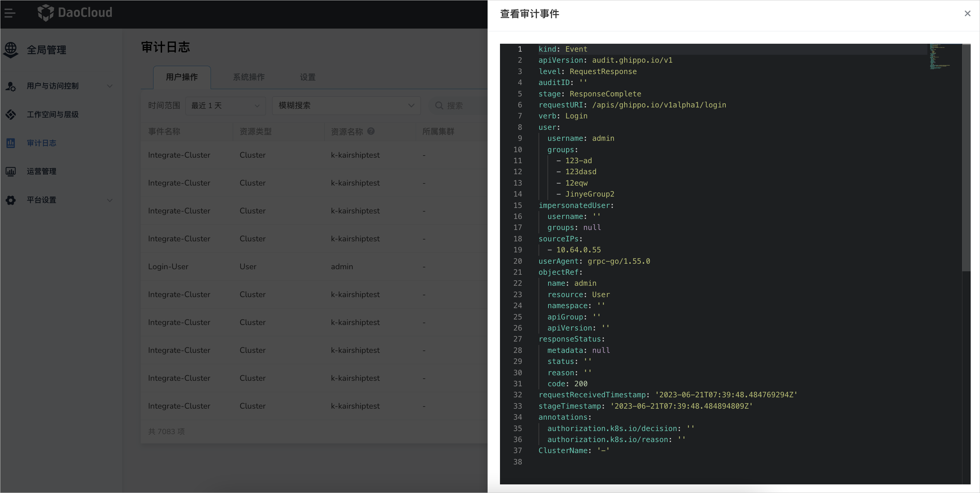Click 'stage: ResponseComplete' line
The image size is (980, 493).
coord(590,94)
